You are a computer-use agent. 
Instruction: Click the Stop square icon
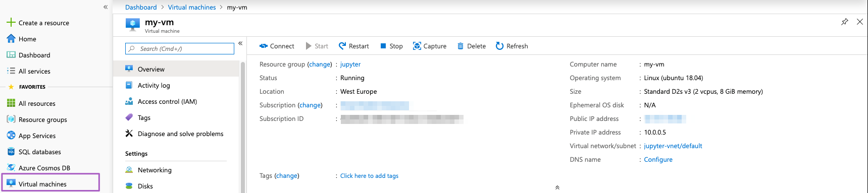coord(383,46)
